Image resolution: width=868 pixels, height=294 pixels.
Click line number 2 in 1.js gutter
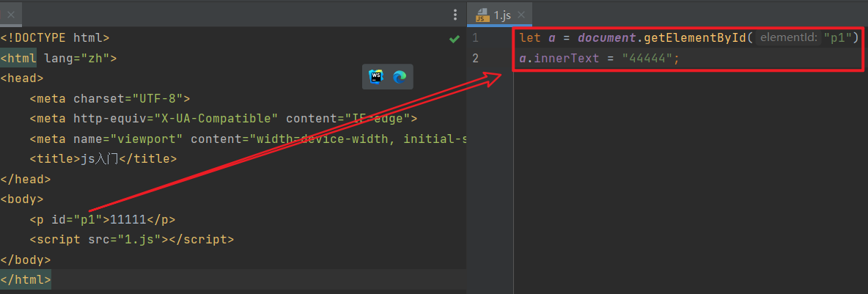(x=476, y=58)
